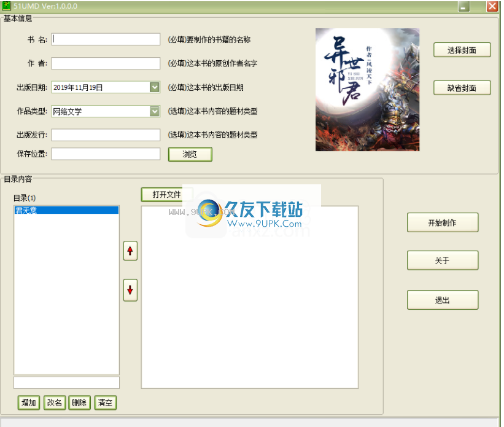Focus the 书名 input field
The image size is (504, 427).
coord(106,39)
